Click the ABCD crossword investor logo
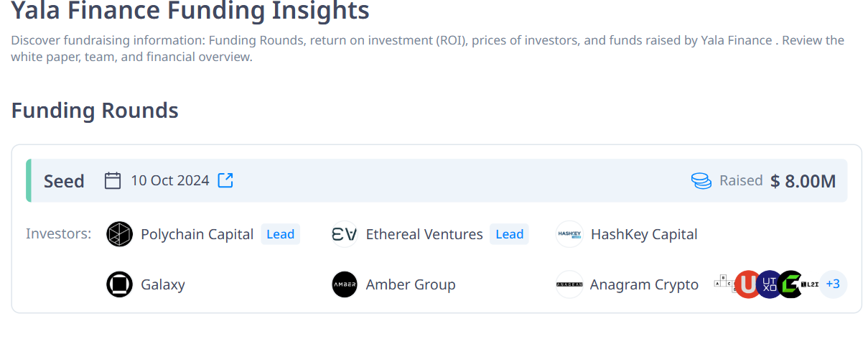 [x=725, y=282]
